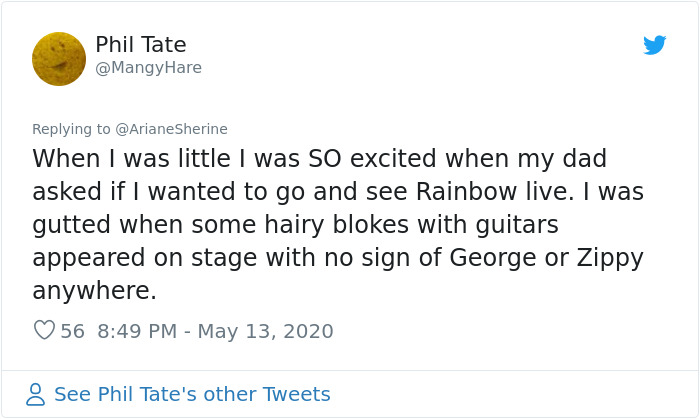This screenshot has width=700, height=419.
Task: Click the person silhouette icon
Action: pyautogui.click(x=36, y=394)
